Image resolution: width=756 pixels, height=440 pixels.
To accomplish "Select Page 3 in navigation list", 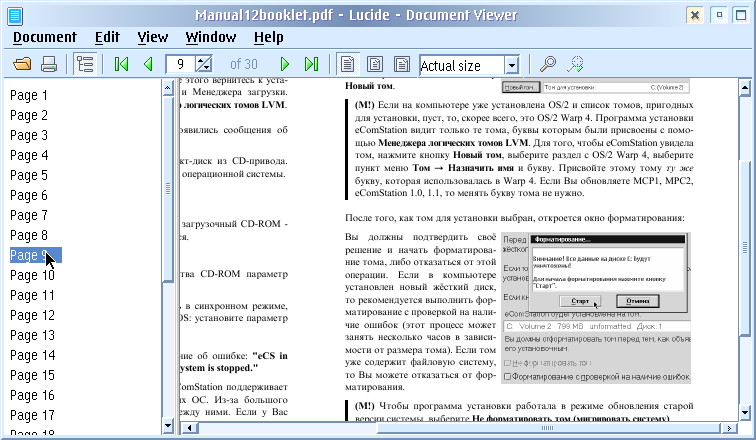I will point(29,135).
